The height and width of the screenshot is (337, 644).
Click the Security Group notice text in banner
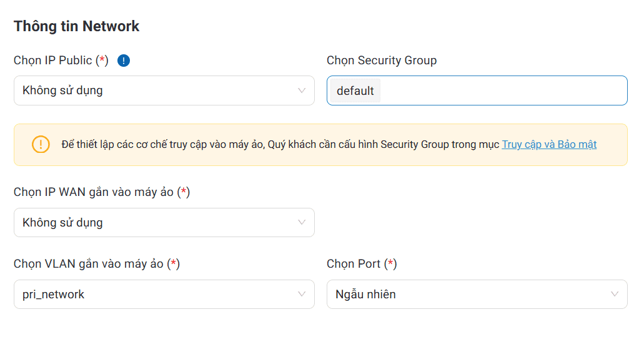tap(281, 145)
